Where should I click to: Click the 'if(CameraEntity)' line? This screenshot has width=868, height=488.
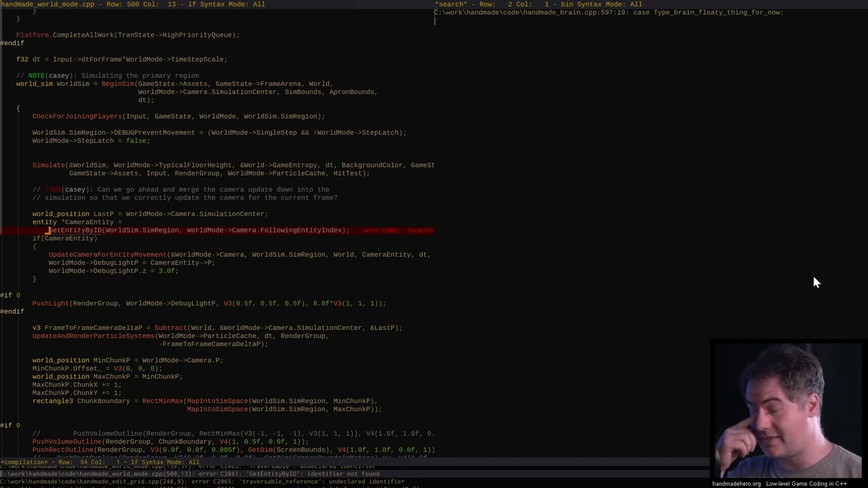64,238
